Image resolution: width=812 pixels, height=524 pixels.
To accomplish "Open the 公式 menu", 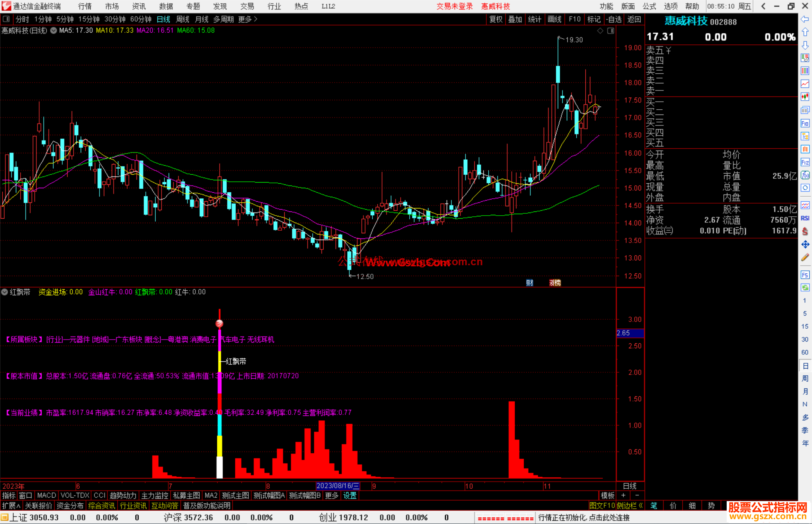I will point(649,6).
